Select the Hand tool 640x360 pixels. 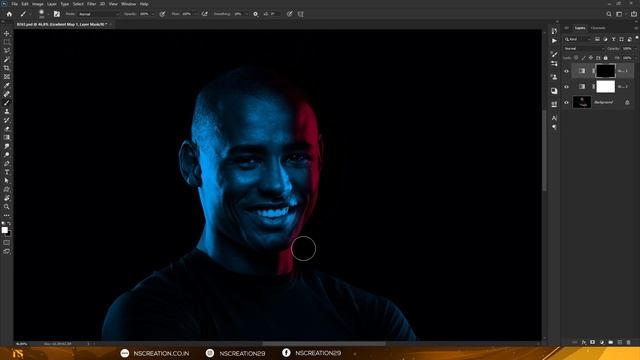pos(7,198)
